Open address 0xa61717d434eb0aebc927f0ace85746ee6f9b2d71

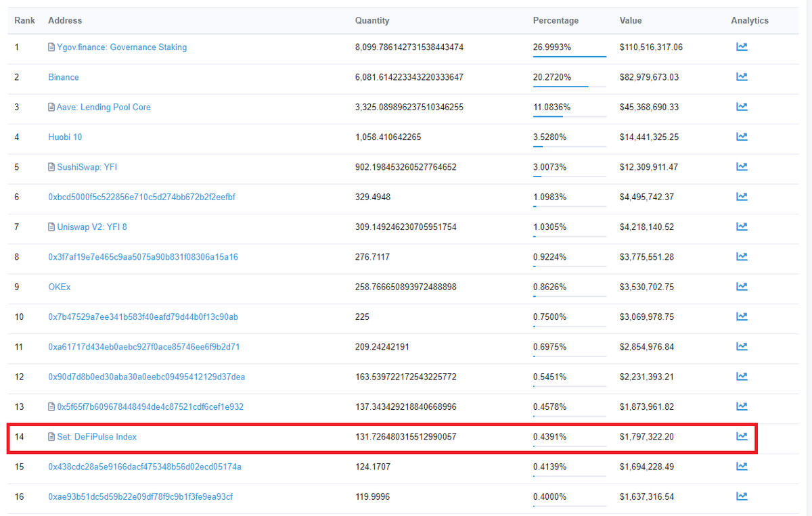point(144,346)
